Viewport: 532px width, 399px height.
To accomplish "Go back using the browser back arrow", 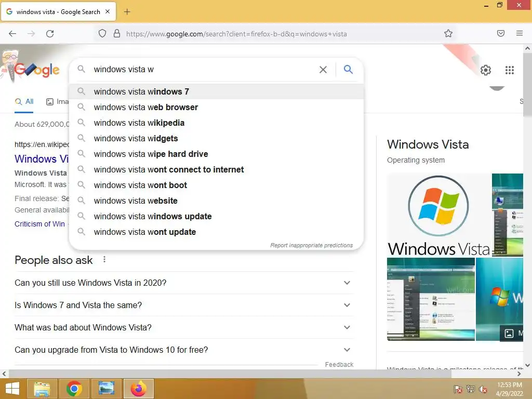I will coord(12,34).
